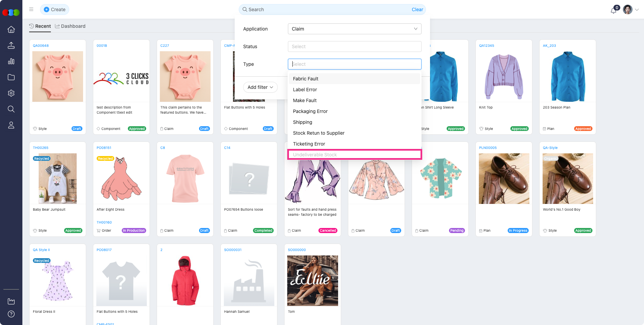Expand the Add filter dropdown

[260, 87]
